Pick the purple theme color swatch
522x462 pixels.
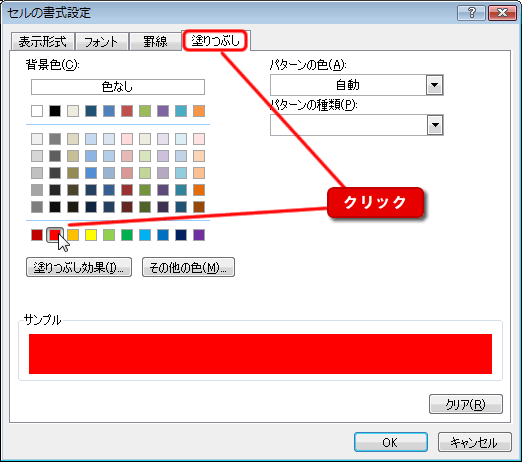[x=163, y=111]
